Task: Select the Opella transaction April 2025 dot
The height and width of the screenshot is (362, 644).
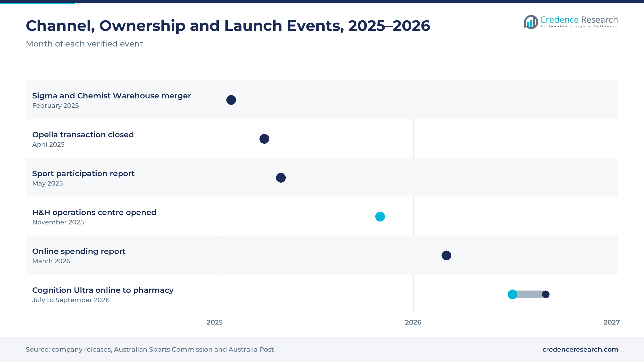Action: (x=264, y=139)
